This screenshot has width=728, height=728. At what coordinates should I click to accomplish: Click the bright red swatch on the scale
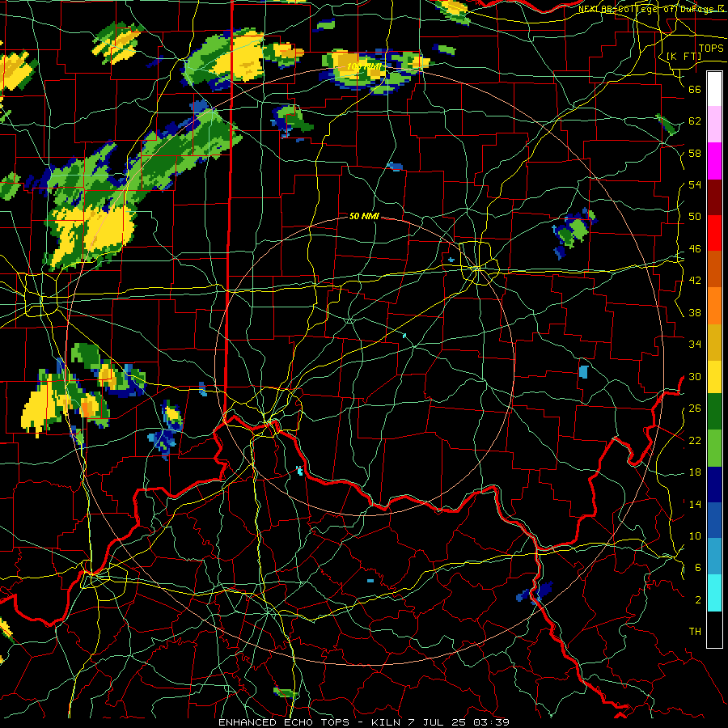tap(714, 233)
